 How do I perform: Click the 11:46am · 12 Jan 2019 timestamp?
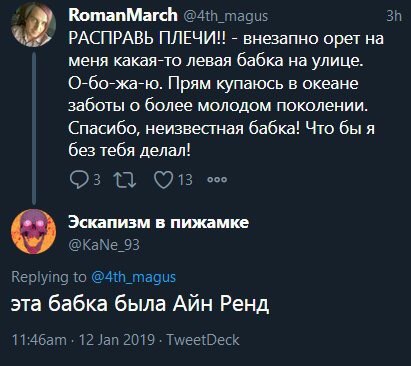point(83,340)
